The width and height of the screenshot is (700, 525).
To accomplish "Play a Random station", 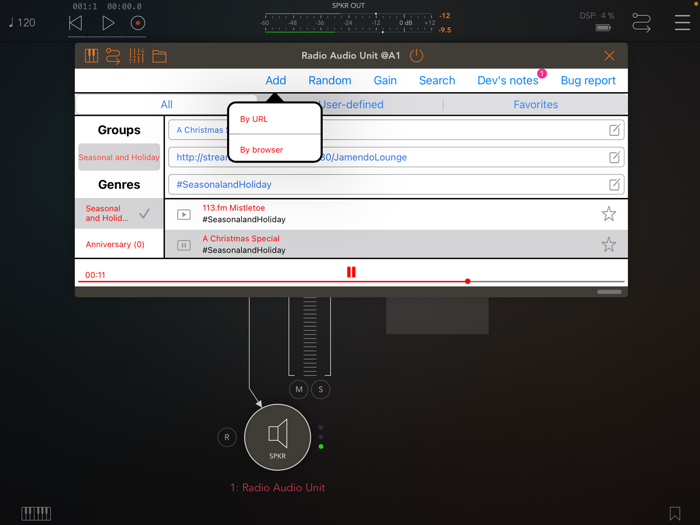I will [x=329, y=80].
